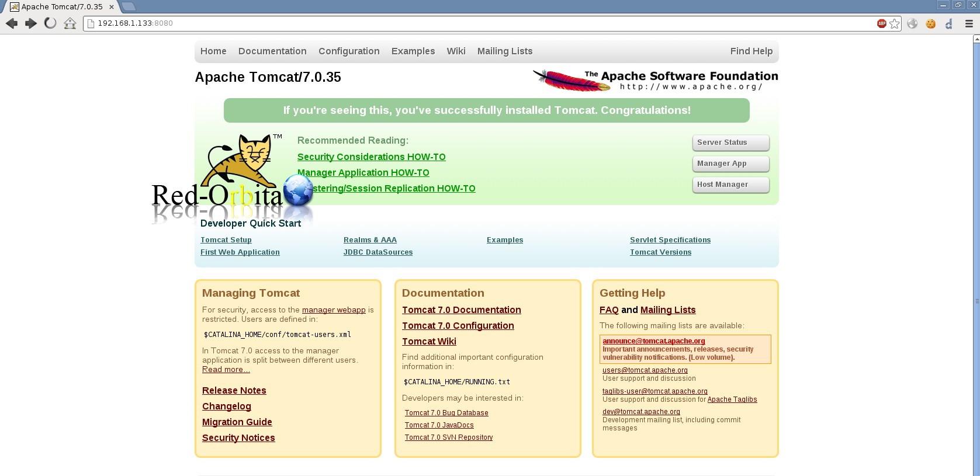Bookmark this page with the star icon
980x476 pixels.
click(x=894, y=23)
